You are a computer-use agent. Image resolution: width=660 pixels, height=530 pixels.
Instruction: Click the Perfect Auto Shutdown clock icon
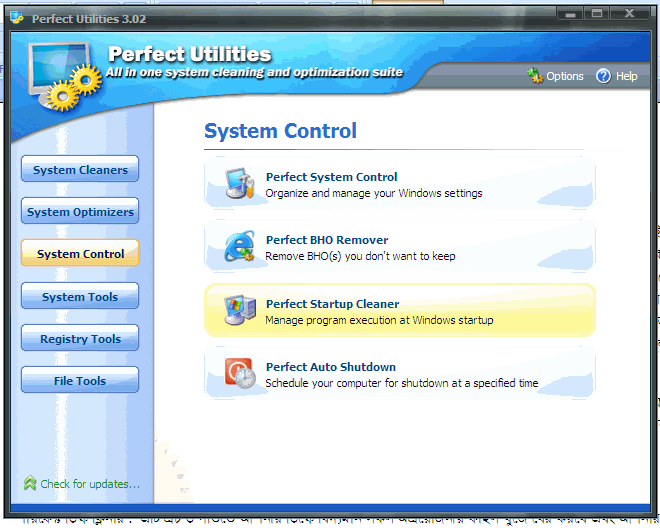pyautogui.click(x=240, y=373)
